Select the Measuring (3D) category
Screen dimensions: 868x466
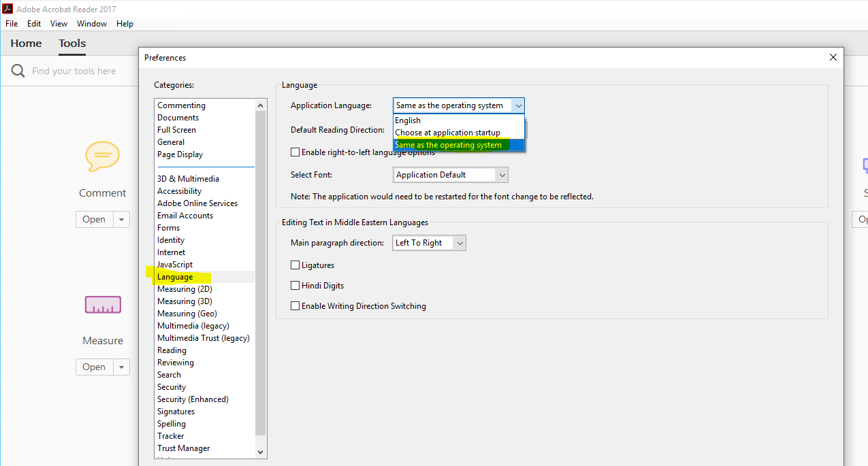[x=184, y=301]
